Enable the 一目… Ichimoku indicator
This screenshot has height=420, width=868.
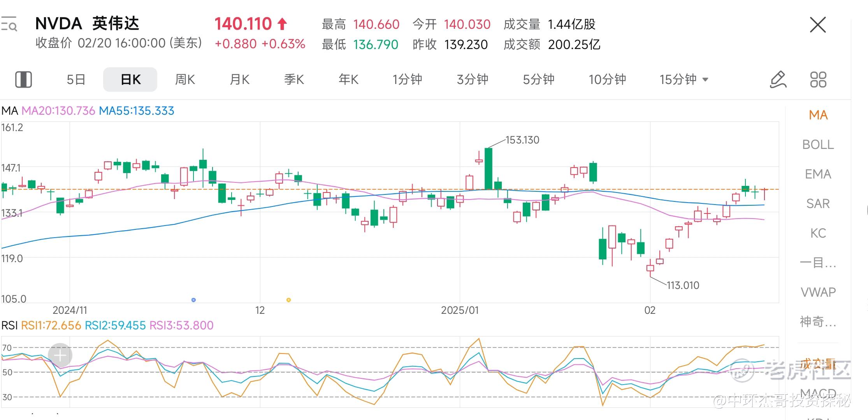pyautogui.click(x=818, y=263)
